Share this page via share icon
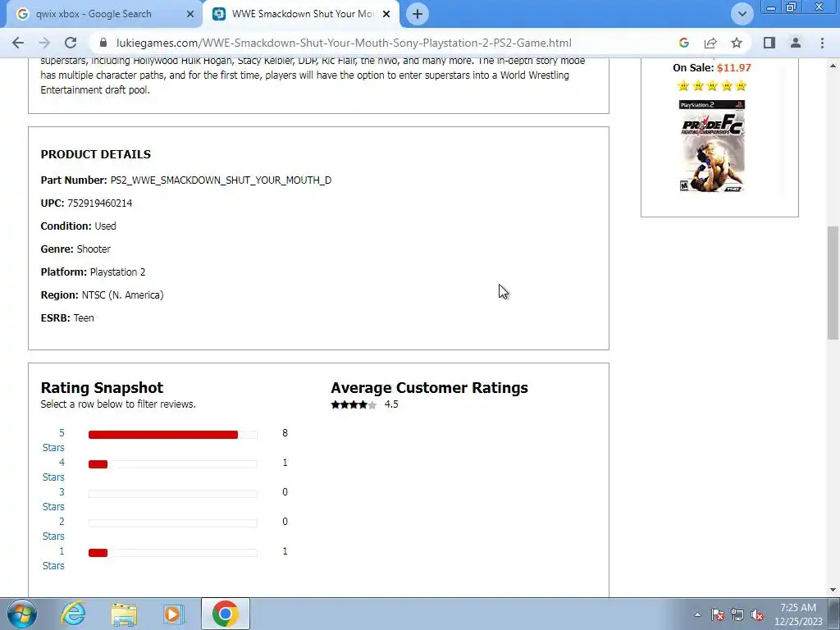This screenshot has width=840, height=630. (x=710, y=43)
